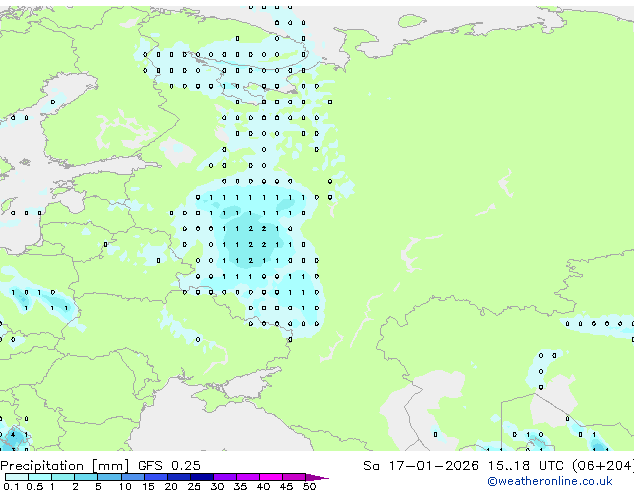Click the 35–40 mm legend swatch
This screenshot has width=634, height=490.
point(247,477)
